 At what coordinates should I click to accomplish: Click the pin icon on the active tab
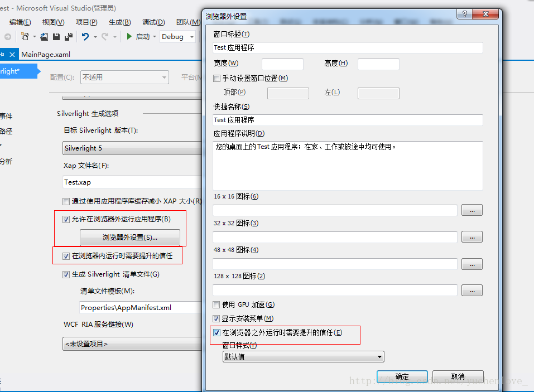2,55
